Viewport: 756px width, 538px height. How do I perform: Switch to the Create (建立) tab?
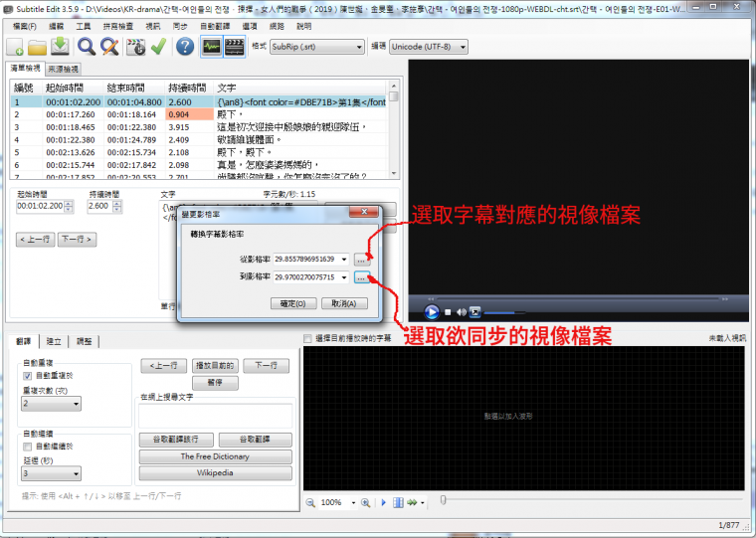click(x=54, y=342)
